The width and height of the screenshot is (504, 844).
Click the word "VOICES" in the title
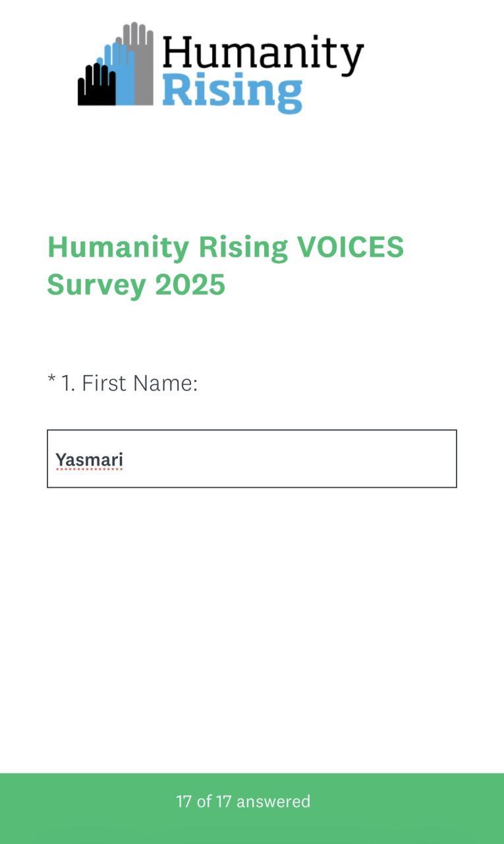click(350, 247)
